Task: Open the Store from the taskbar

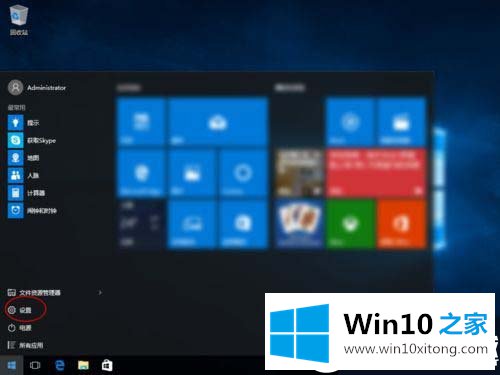Action: pos(107,365)
